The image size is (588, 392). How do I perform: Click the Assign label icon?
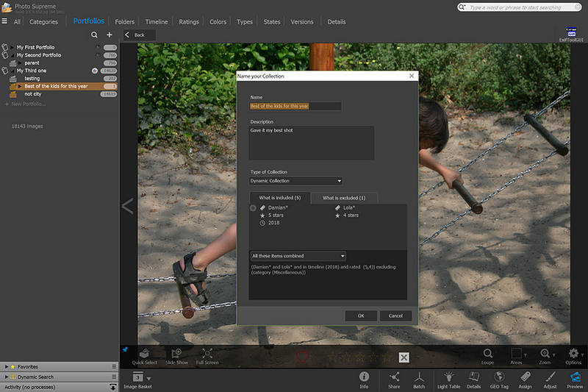pos(525,378)
